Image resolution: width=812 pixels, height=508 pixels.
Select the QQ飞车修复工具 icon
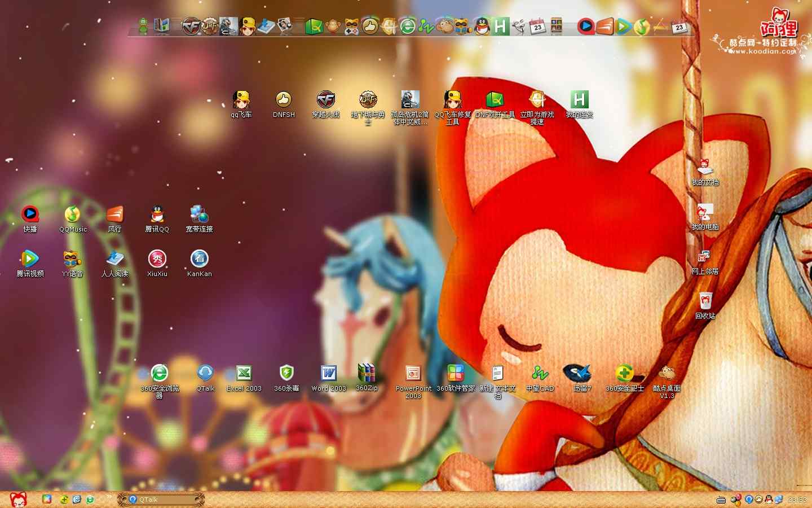coord(452,108)
